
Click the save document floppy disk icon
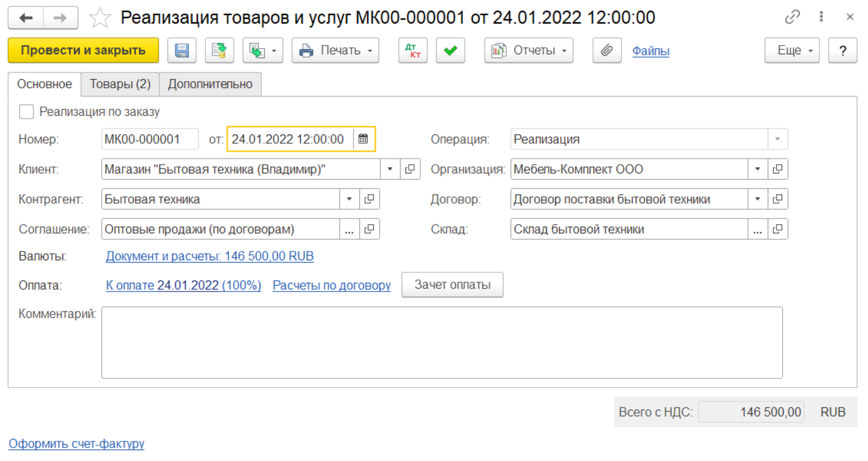(x=182, y=50)
